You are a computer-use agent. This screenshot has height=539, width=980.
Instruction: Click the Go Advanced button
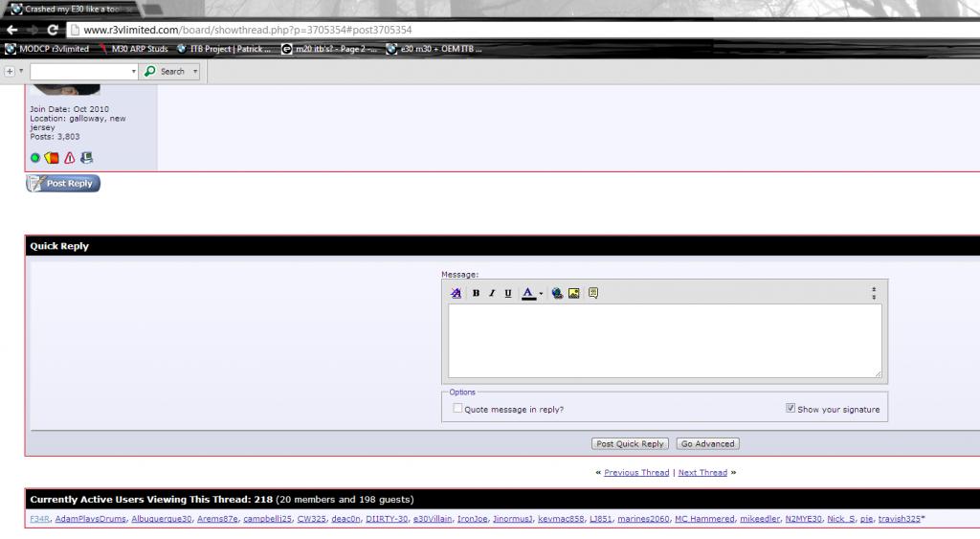707,444
